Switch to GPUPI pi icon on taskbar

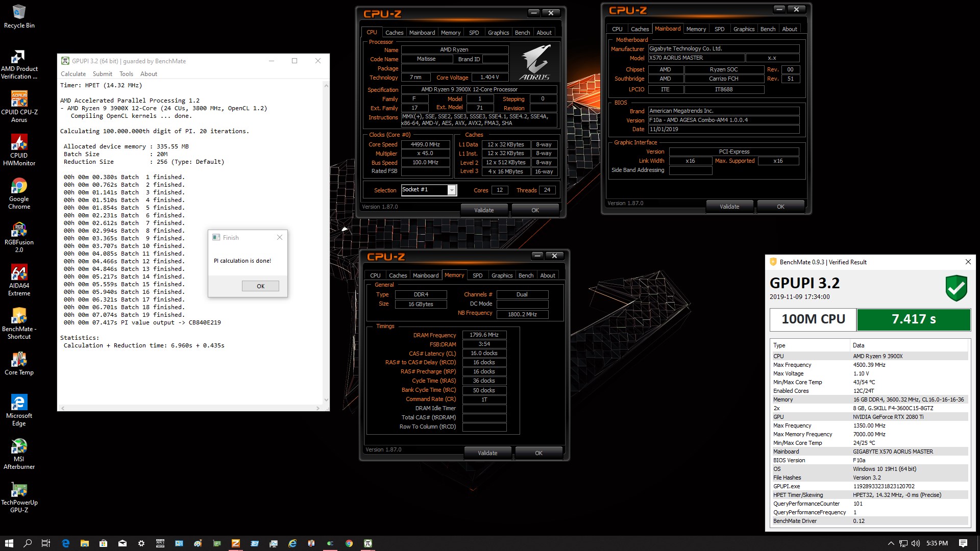[368, 543]
